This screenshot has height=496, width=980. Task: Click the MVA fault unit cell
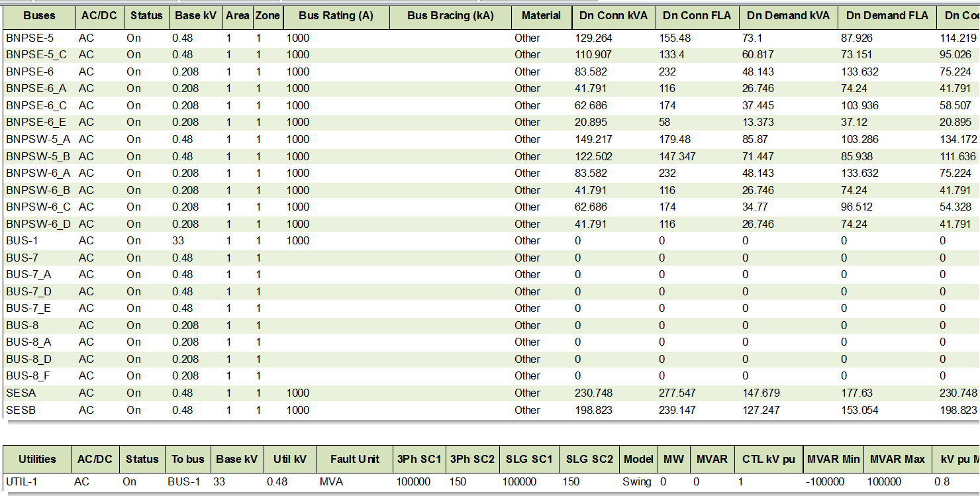click(331, 482)
